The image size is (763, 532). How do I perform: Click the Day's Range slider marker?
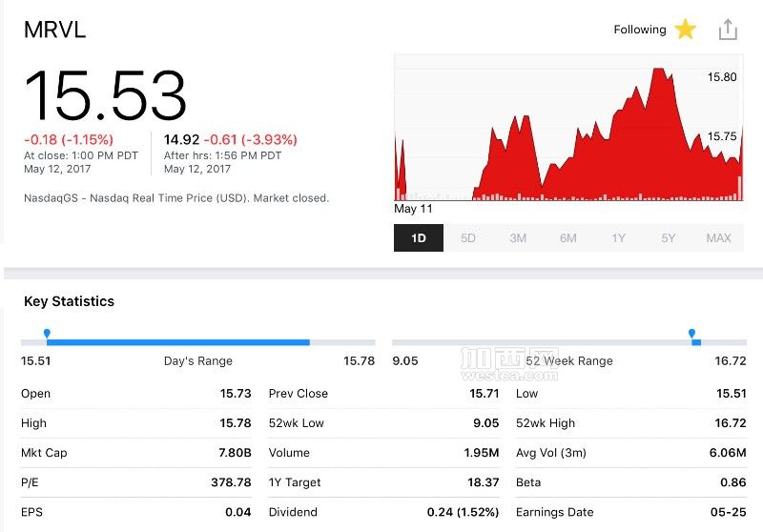coord(47,334)
